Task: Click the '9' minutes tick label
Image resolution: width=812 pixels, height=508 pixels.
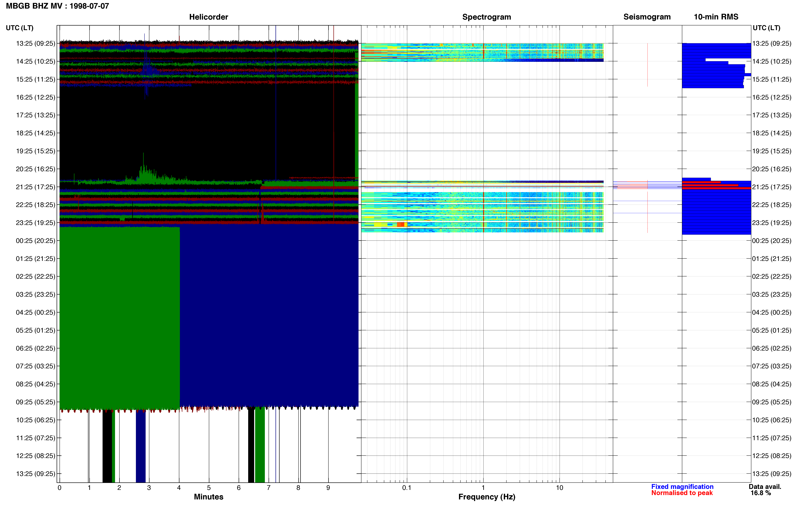Action: point(328,487)
